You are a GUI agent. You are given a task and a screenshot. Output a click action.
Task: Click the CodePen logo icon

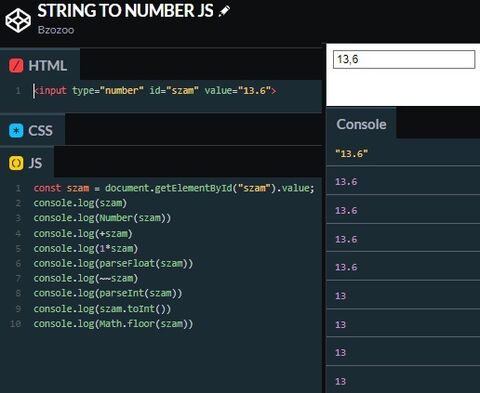pyautogui.click(x=18, y=21)
